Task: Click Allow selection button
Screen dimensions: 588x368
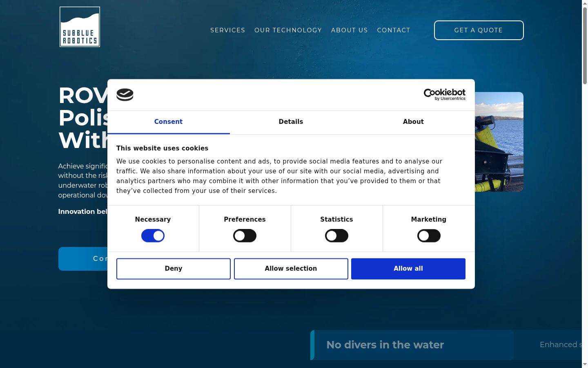Action: point(291,269)
